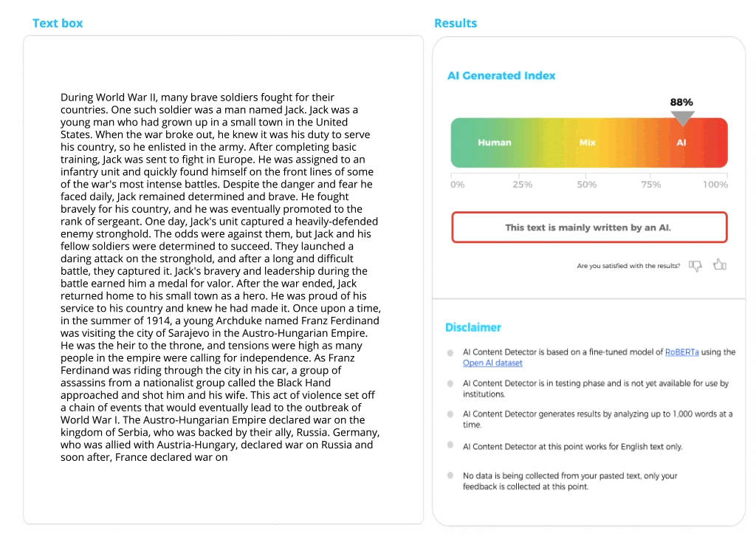Switch to the Text box panel
Viewport: 756px width, 534px height.
click(58, 23)
